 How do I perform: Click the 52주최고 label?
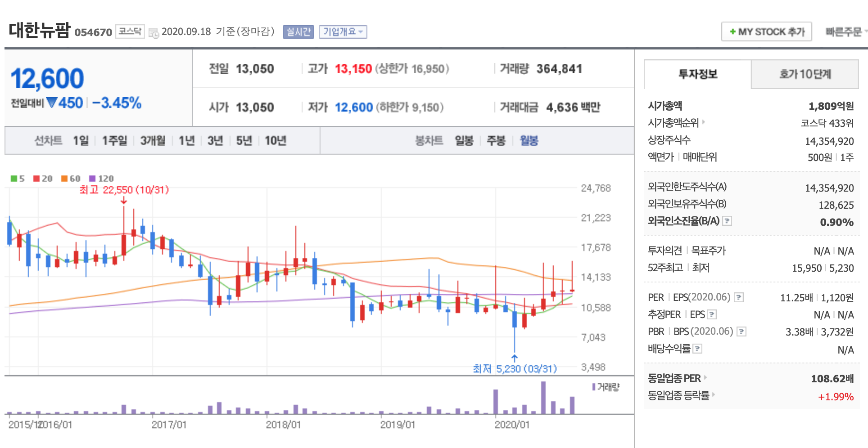[x=665, y=268]
